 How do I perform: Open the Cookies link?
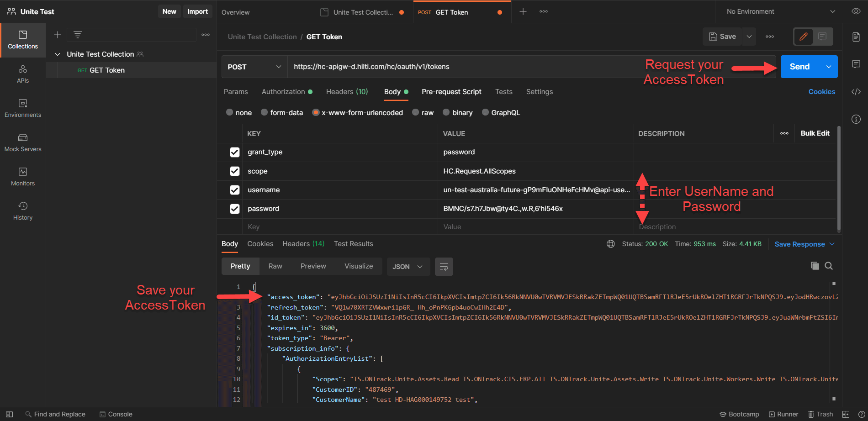821,92
